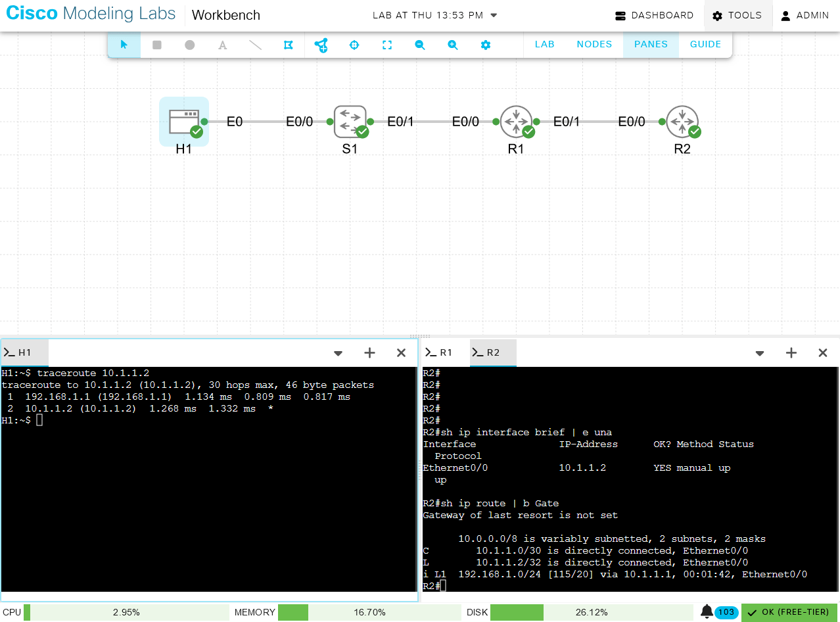Image resolution: width=840 pixels, height=622 pixels.
Task: Select the R1 router node
Action: coord(516,122)
